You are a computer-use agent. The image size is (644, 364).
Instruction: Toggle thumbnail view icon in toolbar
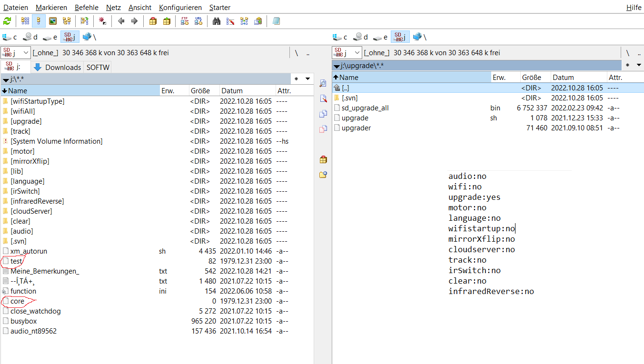53,21
